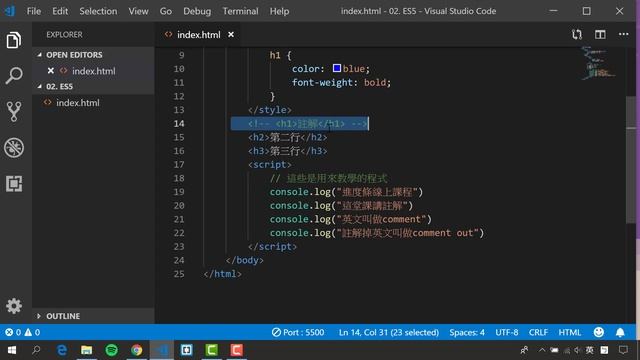Click Windows taskbar search icon
The width and height of the screenshot is (640, 360).
pos(36,350)
